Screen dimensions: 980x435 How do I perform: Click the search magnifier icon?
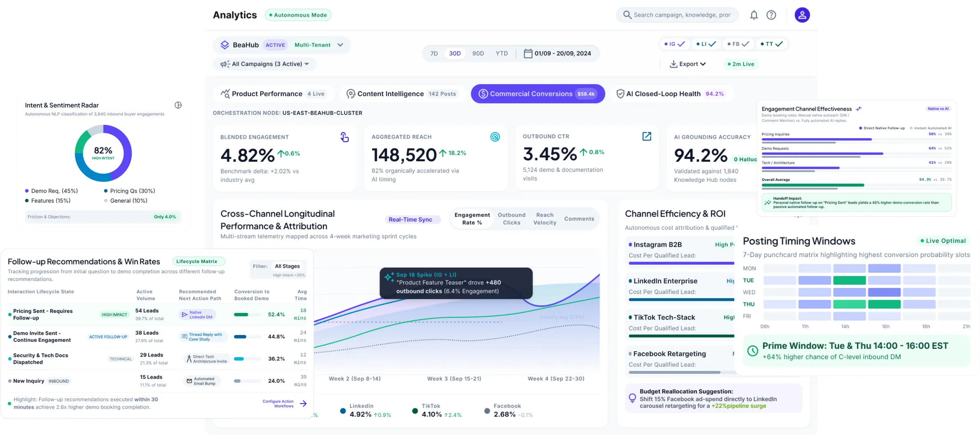tap(627, 15)
